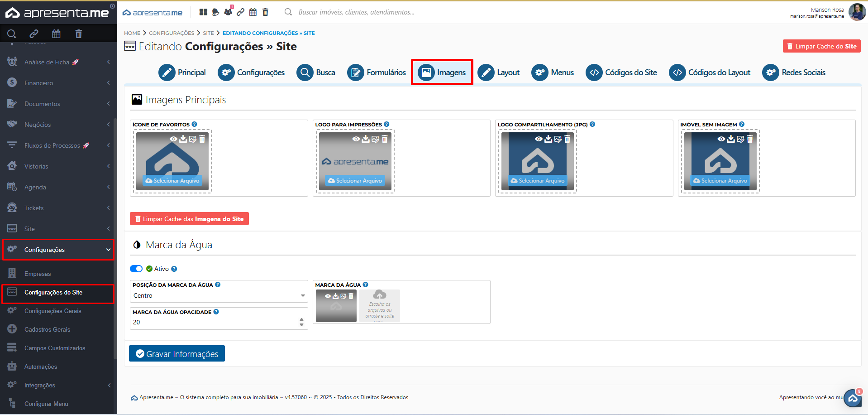Screen dimensions: 868x415
Task: Preview the Logo Compartilhamento image via eye icon
Action: pyautogui.click(x=538, y=139)
